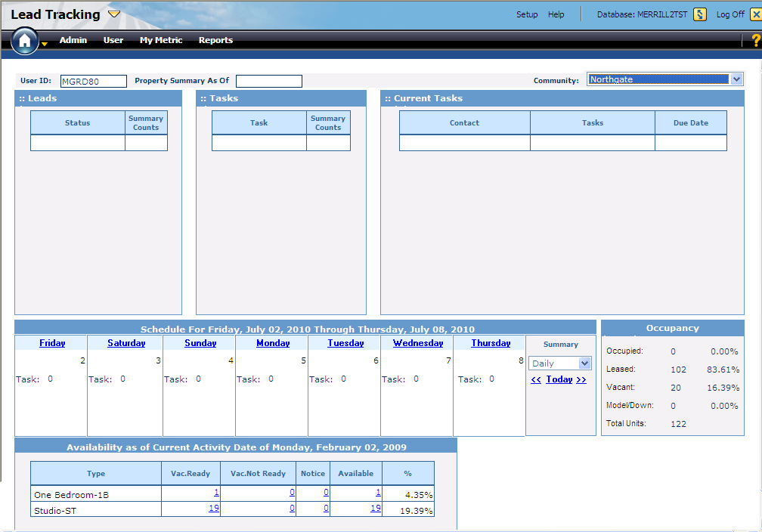Click the Vacant 16.39% value
The width and height of the screenshot is (762, 532).
[x=723, y=388]
